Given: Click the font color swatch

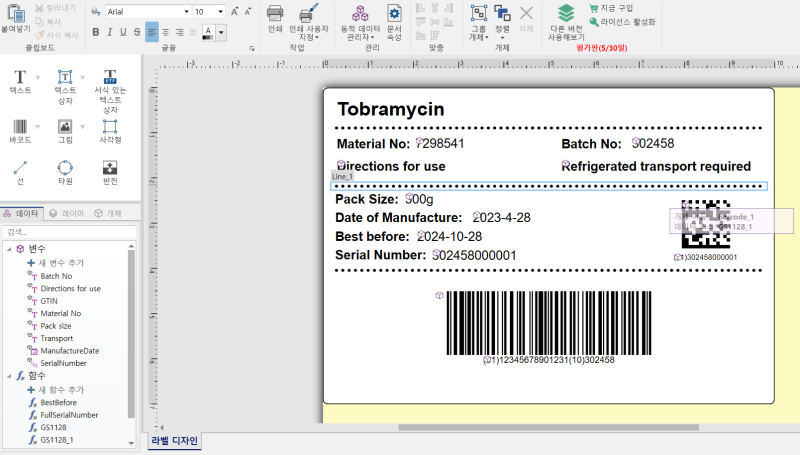Looking at the screenshot, I should coord(208,33).
